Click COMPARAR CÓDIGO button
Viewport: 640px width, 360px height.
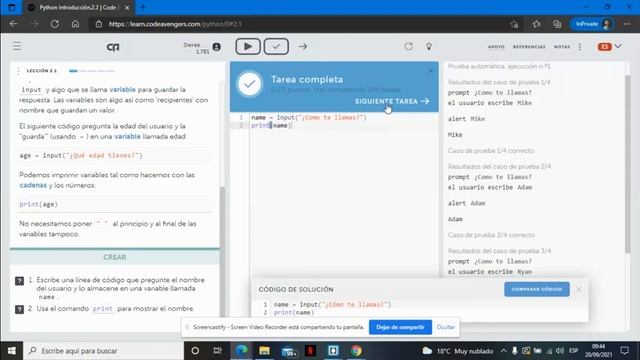tap(537, 289)
